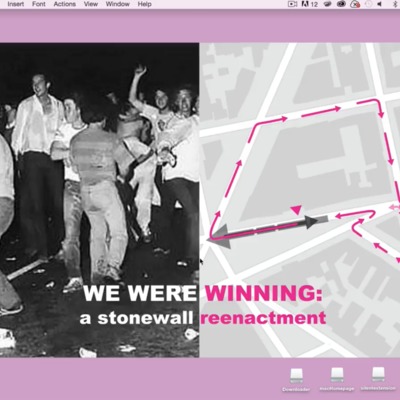Click the pink "reenactment" subtitle text
Image resolution: width=400 pixels, height=400 pixels.
[263, 318]
